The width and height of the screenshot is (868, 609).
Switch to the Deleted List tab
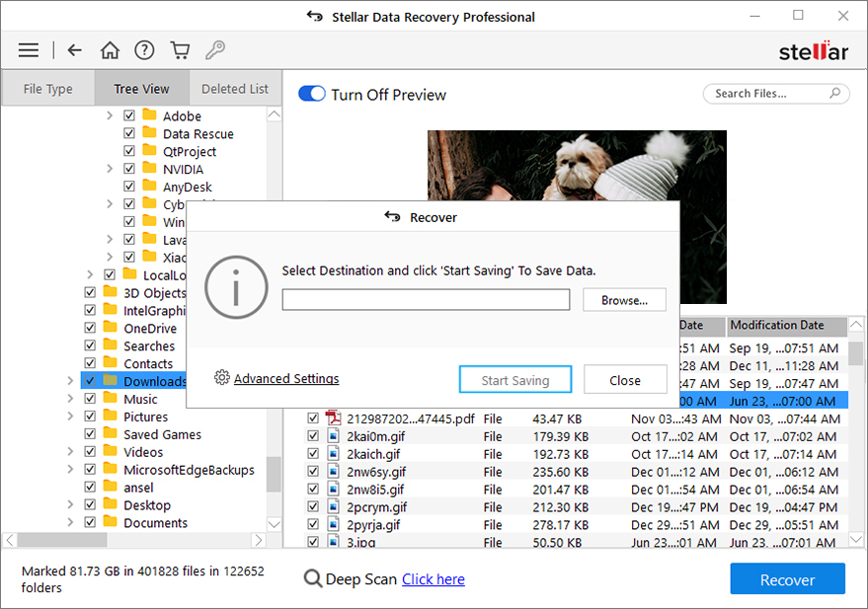click(x=235, y=89)
